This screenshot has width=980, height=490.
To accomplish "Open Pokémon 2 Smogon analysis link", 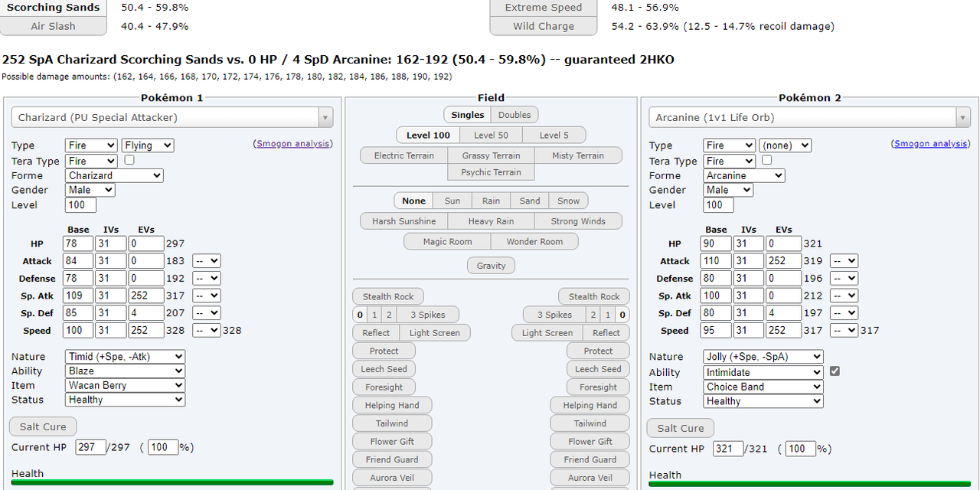I will click(x=929, y=143).
